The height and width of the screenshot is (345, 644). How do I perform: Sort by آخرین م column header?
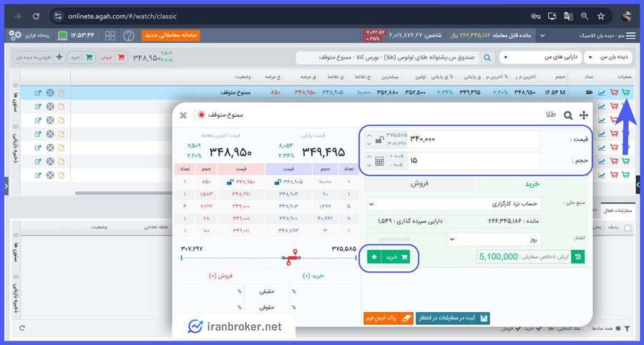[x=527, y=77]
